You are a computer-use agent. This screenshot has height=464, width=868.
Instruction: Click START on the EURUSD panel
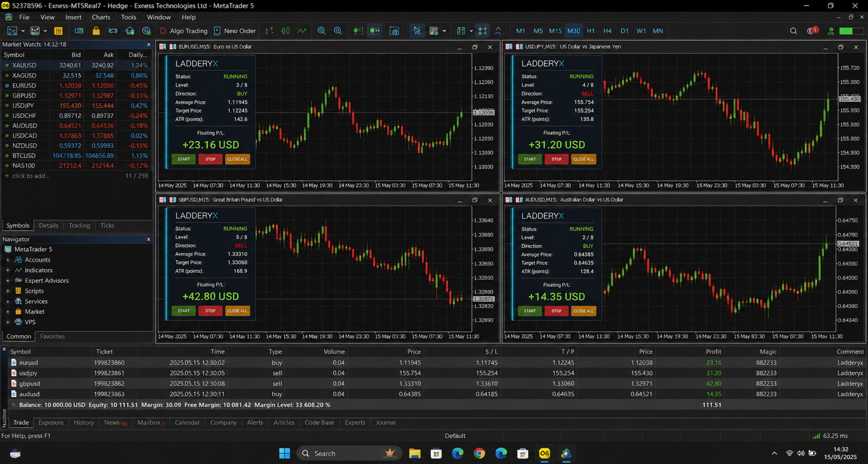(184, 159)
